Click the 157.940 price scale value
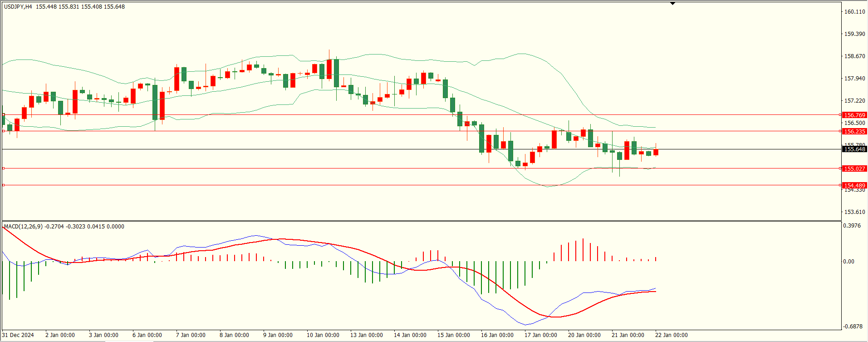The image size is (868, 342). [x=854, y=79]
